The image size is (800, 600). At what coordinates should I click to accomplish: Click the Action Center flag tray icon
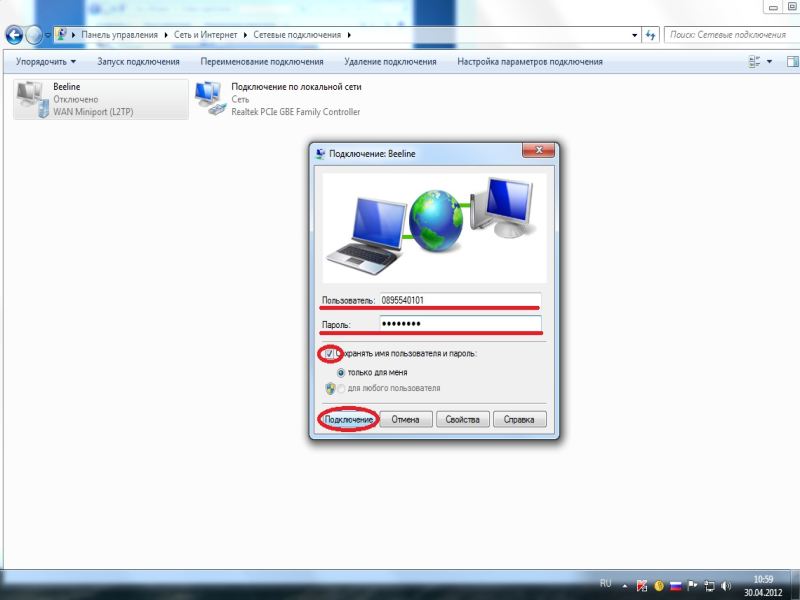[x=691, y=584]
